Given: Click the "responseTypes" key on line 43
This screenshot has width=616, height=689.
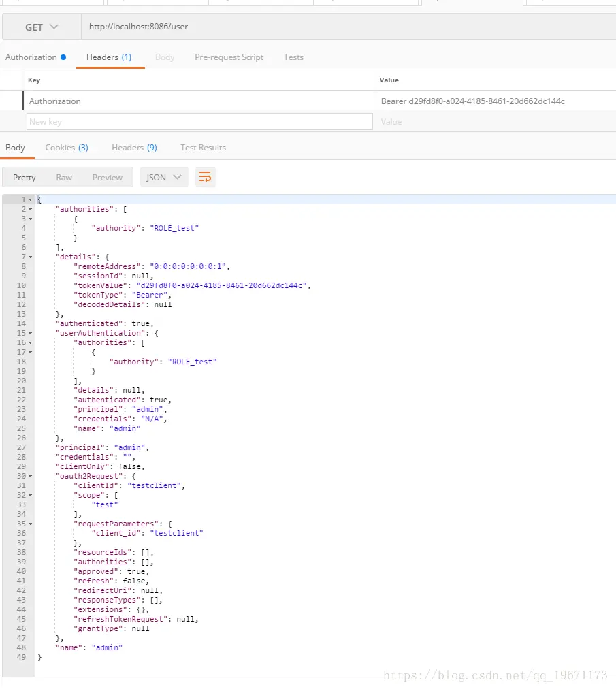Looking at the screenshot, I should (x=108, y=600).
